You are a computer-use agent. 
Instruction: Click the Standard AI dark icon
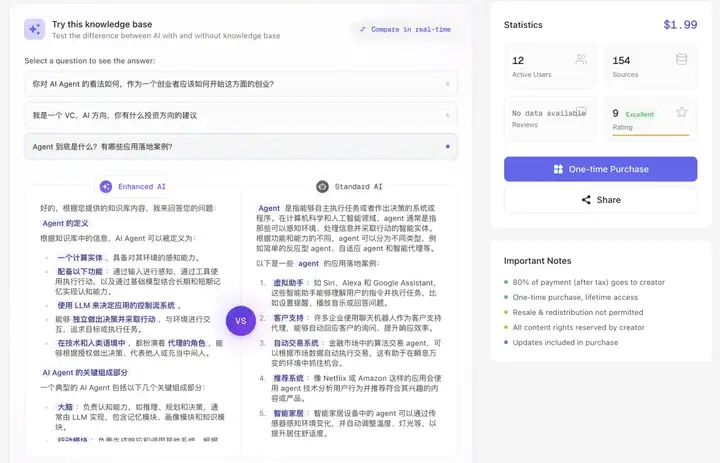322,186
